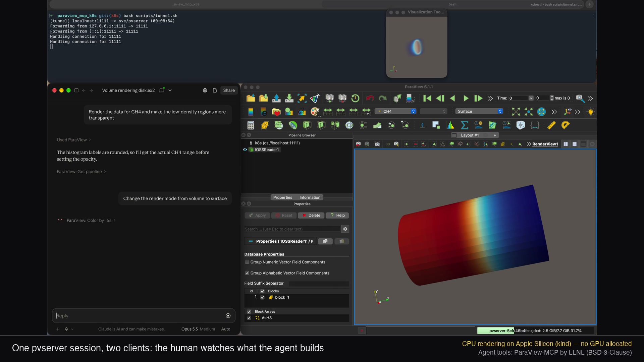This screenshot has height=362, width=644.
Task: Apply the Stream Tracer filter icon
Action: click(x=363, y=125)
